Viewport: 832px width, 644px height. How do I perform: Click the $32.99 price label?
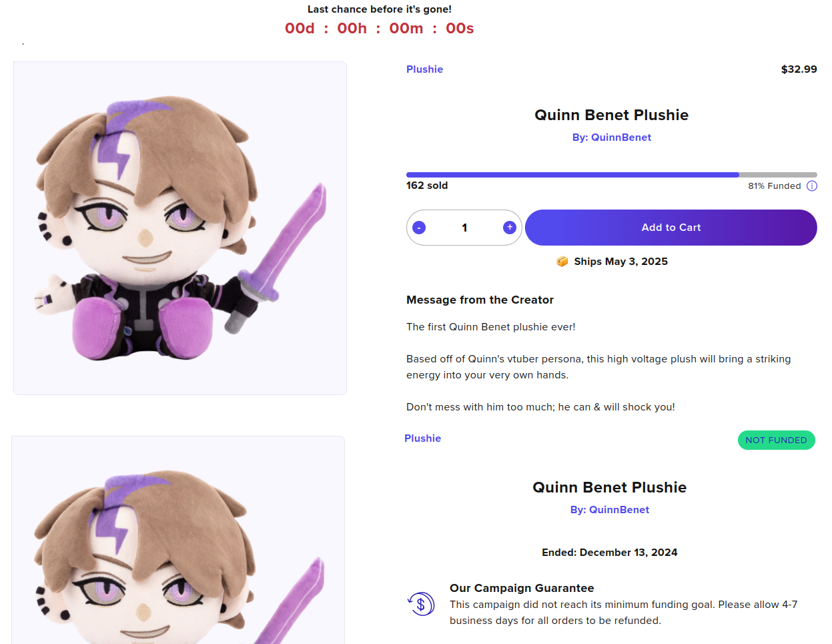point(799,69)
